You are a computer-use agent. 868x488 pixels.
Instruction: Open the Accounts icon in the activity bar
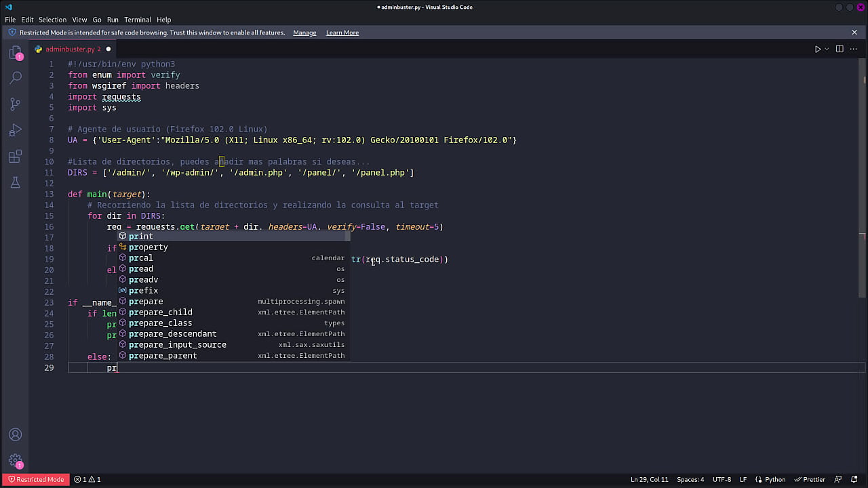click(x=15, y=434)
